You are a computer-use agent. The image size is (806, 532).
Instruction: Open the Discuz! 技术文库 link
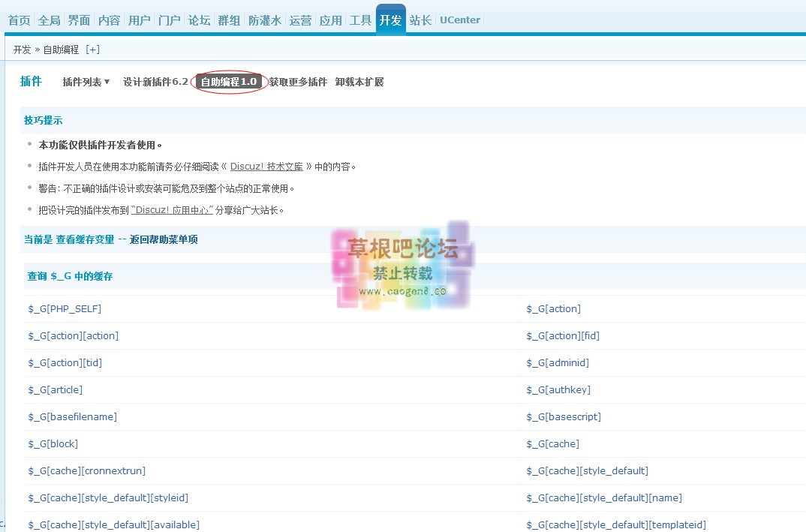266,167
